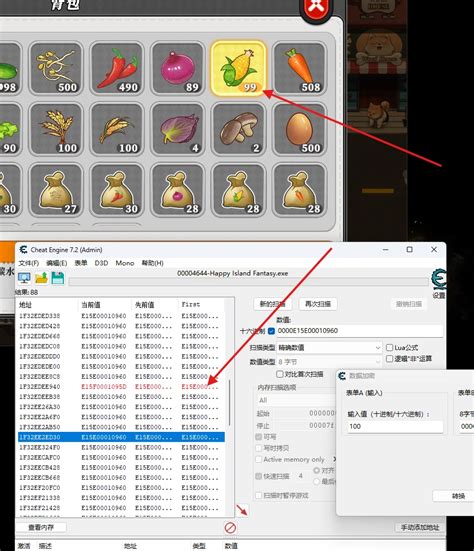The height and width of the screenshot is (551, 474).
Task: Open the All memory region dropdown
Action: 296,400
